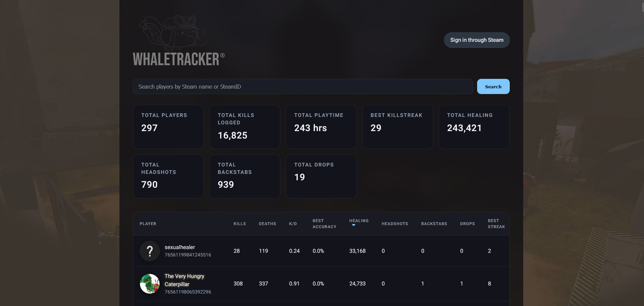The width and height of the screenshot is (644, 306).
Task: Focus the player search input field
Action: [303, 87]
